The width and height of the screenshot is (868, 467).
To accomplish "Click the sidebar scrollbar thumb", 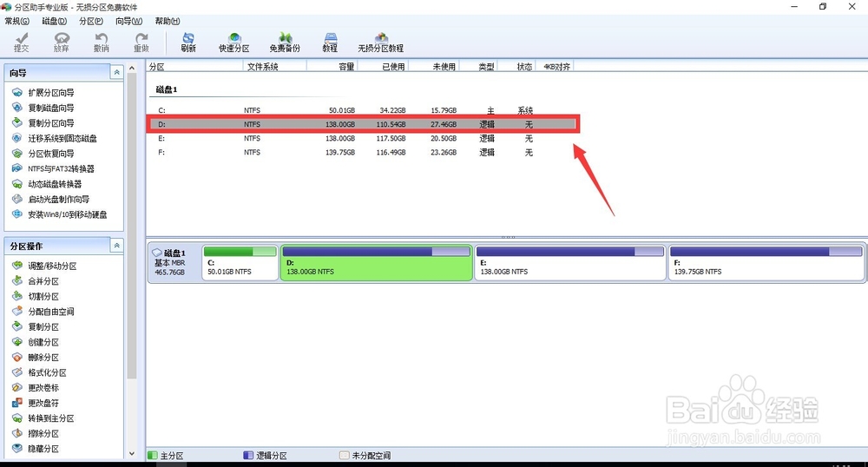I will [x=132, y=226].
